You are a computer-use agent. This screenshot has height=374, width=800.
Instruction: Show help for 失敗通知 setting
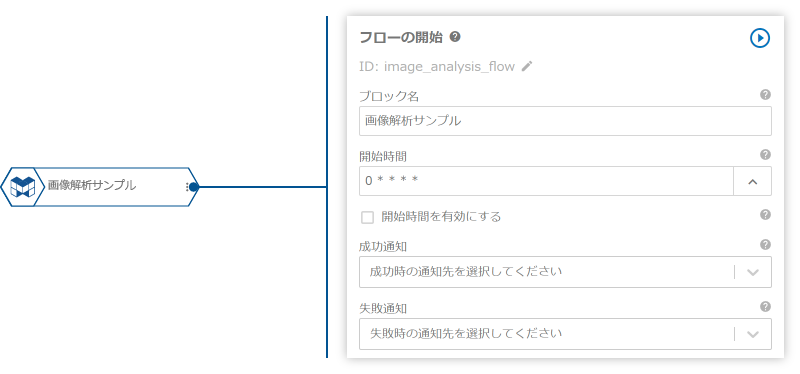(765, 307)
